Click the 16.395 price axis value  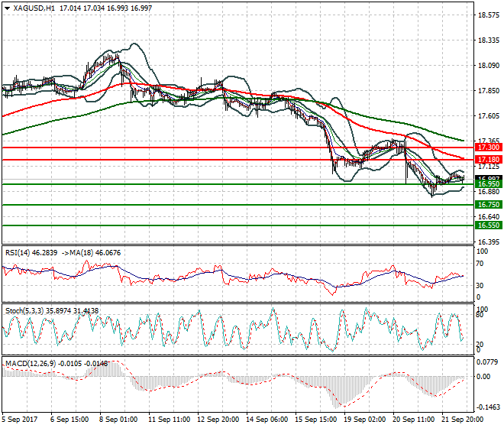(489, 242)
